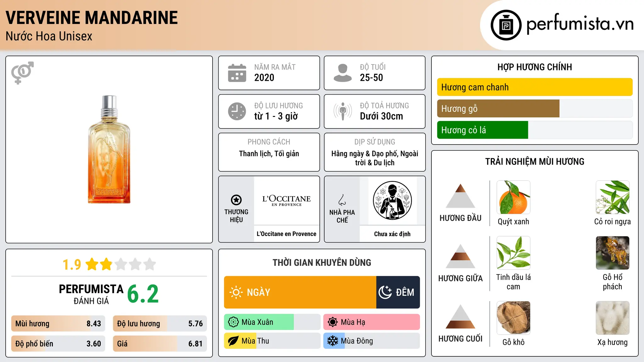Select the Tinh dầu lá cam note image

(514, 253)
